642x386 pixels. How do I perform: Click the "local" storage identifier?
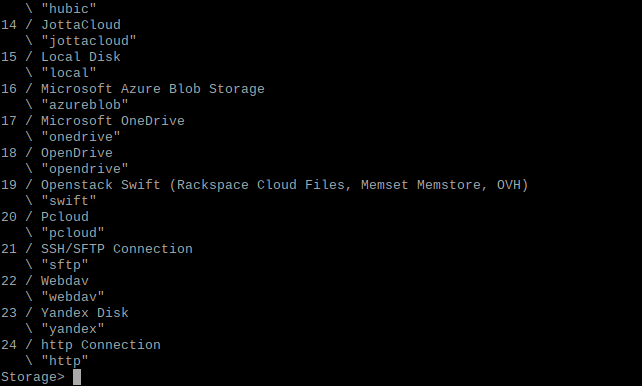[69, 73]
